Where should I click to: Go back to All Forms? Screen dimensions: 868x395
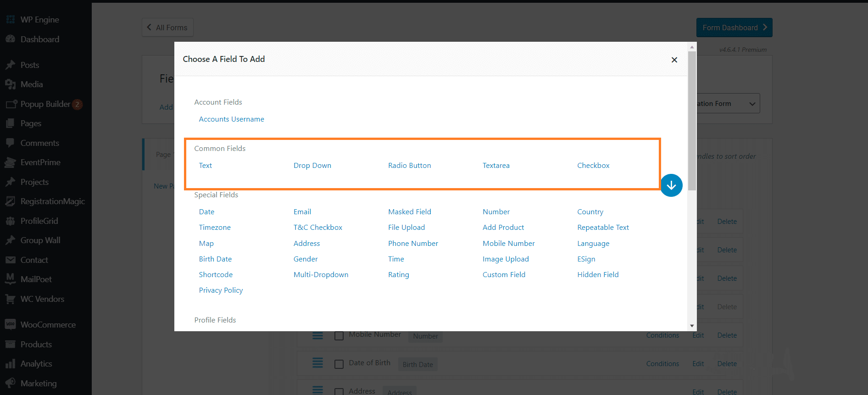point(167,28)
